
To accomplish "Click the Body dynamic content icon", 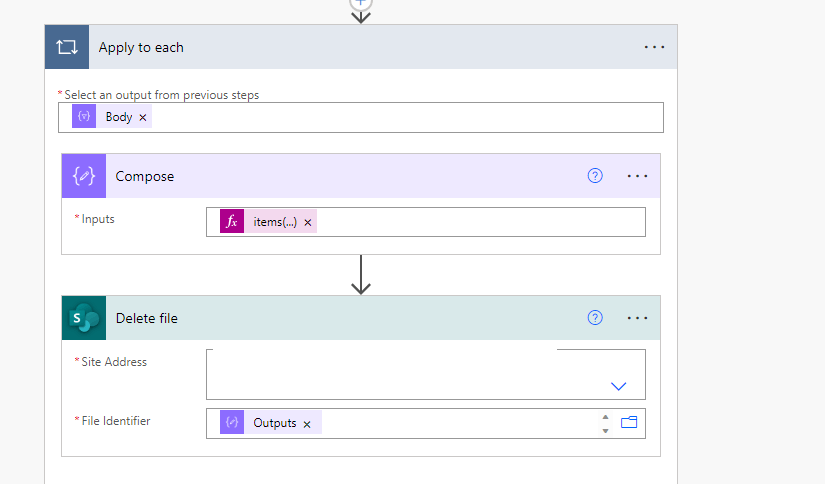I will pyautogui.click(x=84, y=117).
